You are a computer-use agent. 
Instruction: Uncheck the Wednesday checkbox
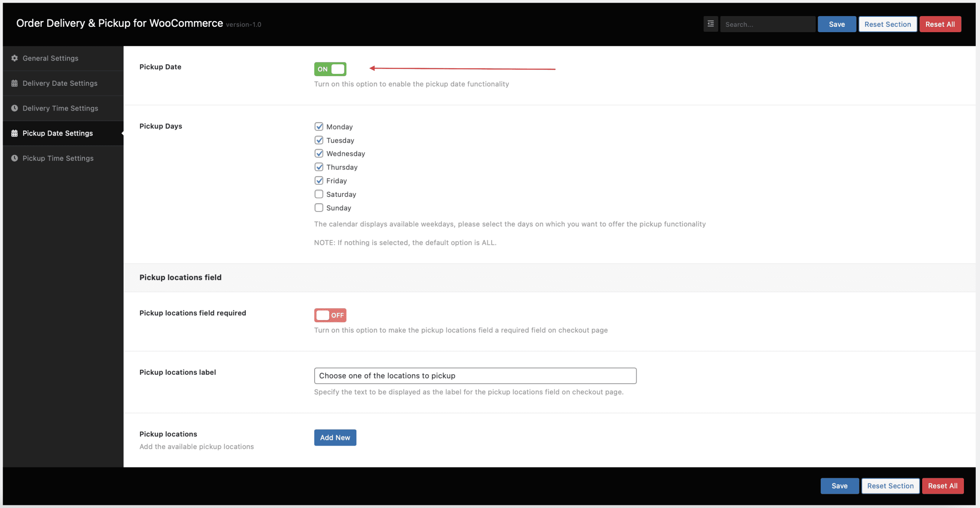318,154
